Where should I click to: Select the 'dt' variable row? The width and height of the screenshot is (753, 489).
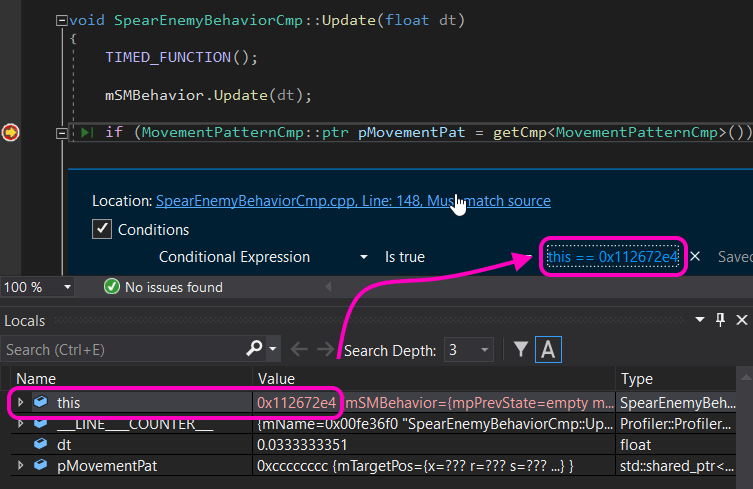pos(64,444)
